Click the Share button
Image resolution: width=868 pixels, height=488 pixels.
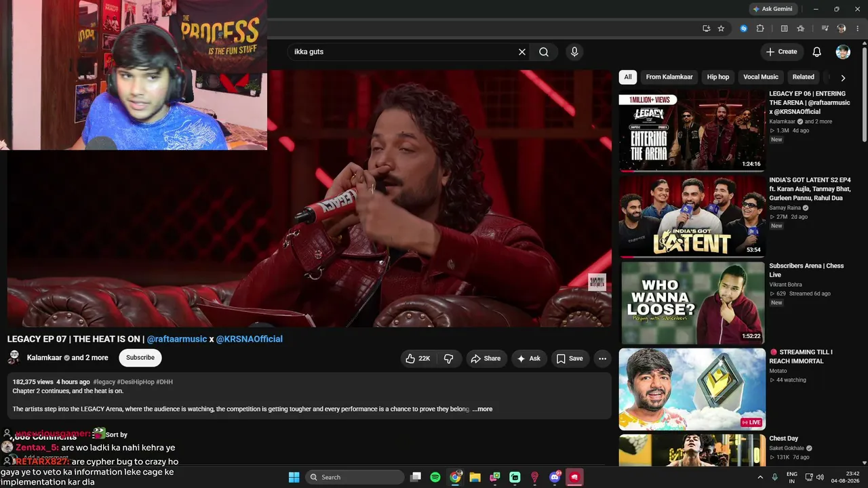pos(486,359)
